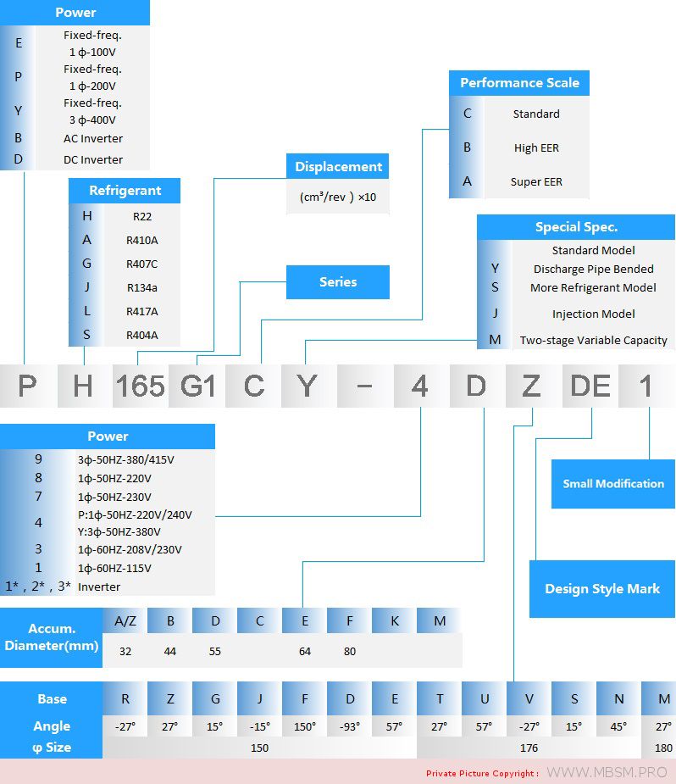
Task: Click the 150° angle cell in Base table
Action: tap(305, 726)
